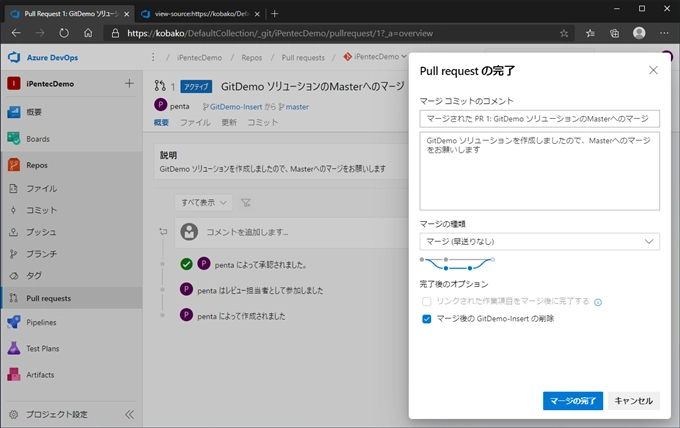Open プロジェクト設定 gear icon

[x=14, y=415]
